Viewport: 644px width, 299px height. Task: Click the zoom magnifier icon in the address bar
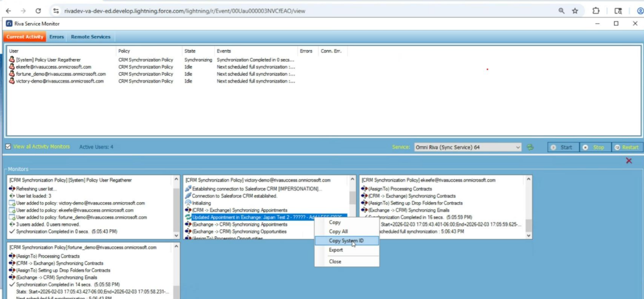pyautogui.click(x=562, y=11)
